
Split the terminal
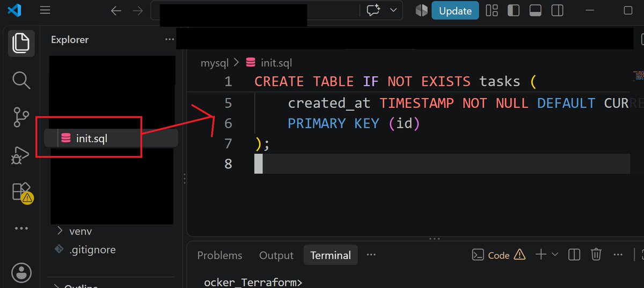574,255
